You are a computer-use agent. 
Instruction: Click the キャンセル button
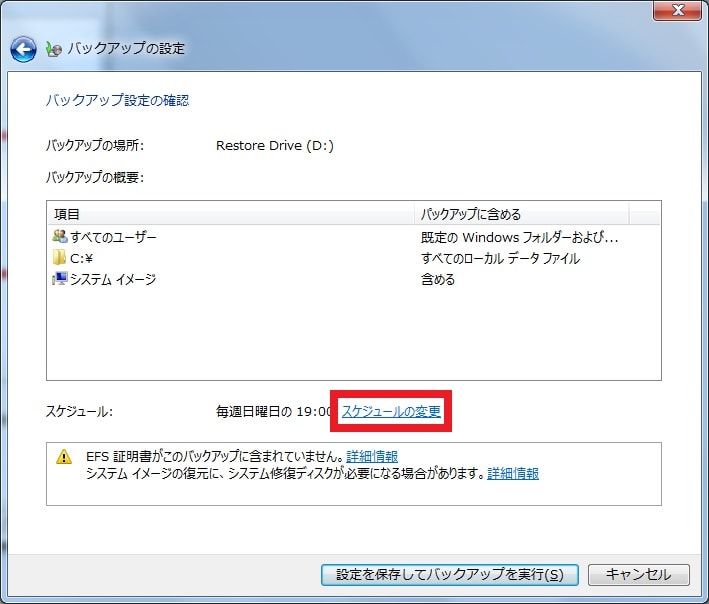click(x=638, y=575)
